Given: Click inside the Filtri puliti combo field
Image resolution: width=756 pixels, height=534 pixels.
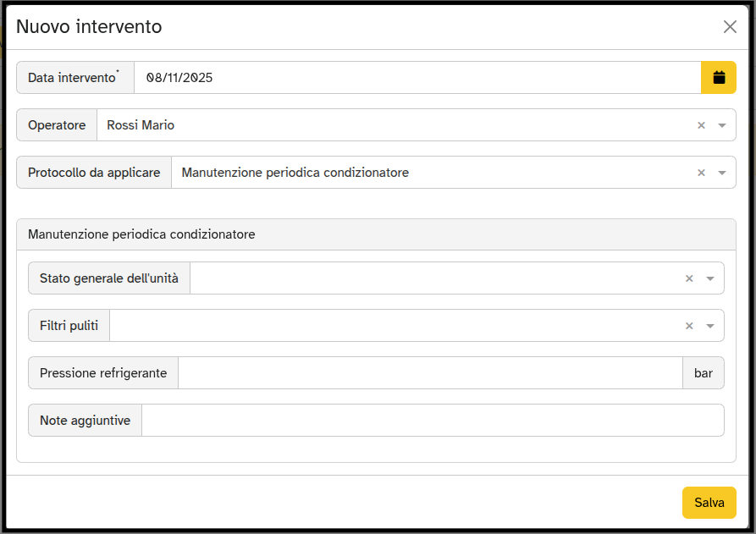Looking at the screenshot, I should tap(381, 325).
